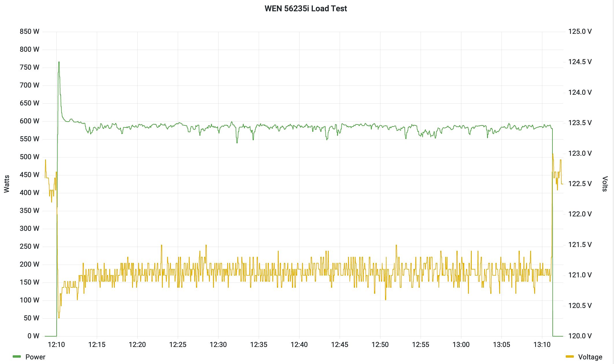This screenshot has height=364, width=614.
Task: Click the 12:50 time axis label
Action: coord(380,345)
